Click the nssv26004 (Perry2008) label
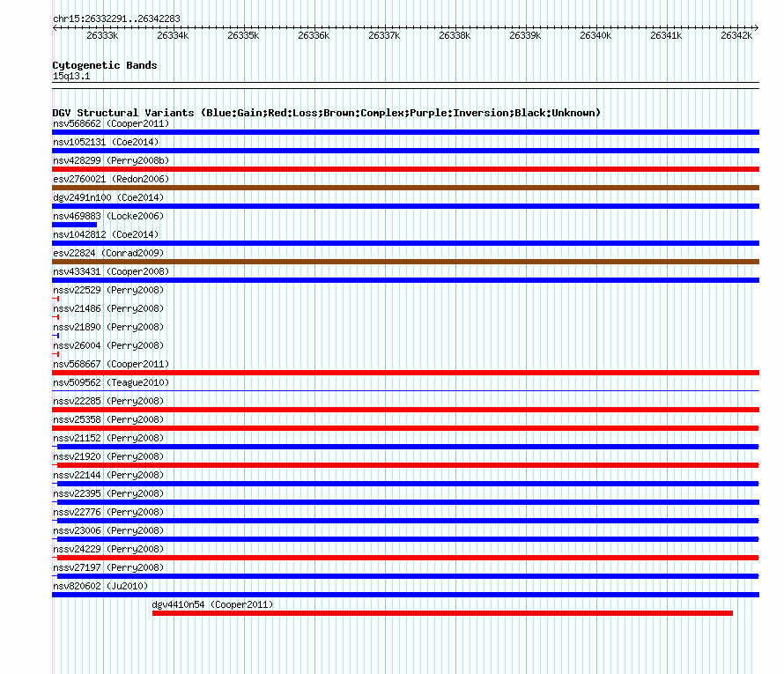This screenshot has height=674, width=784. 108,345
